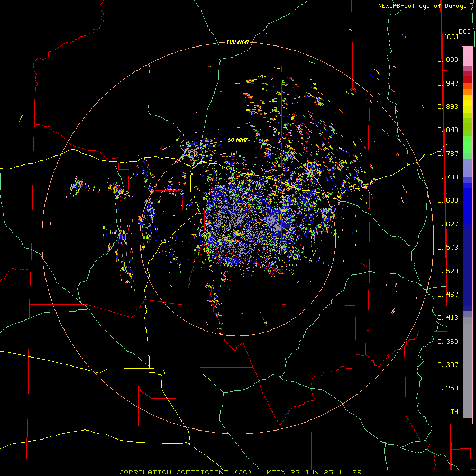Select the 0.893 value on the scale
The height and width of the screenshot is (476, 476).
tap(448, 106)
